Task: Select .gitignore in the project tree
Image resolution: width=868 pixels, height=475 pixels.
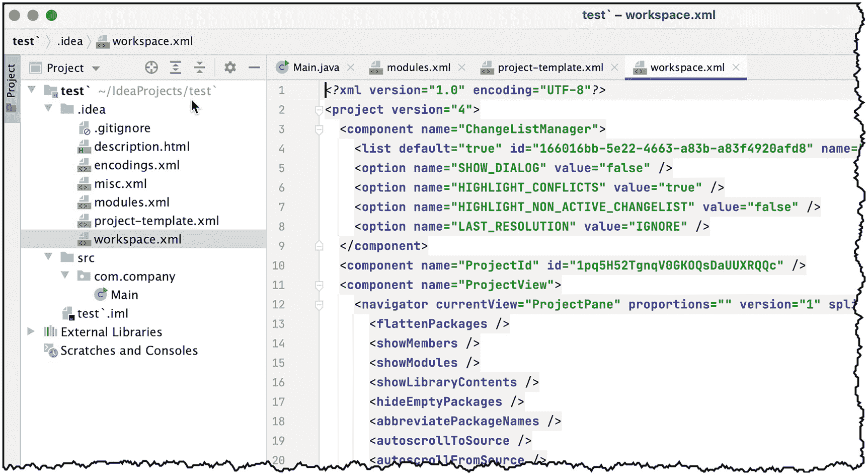Action: 122,128
